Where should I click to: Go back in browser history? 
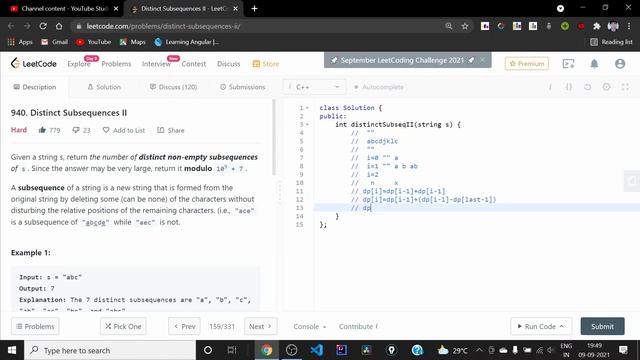(x=11, y=26)
